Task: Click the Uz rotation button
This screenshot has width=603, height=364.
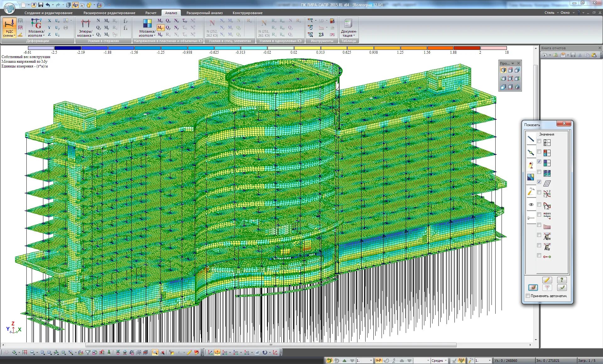Action: click(x=57, y=35)
